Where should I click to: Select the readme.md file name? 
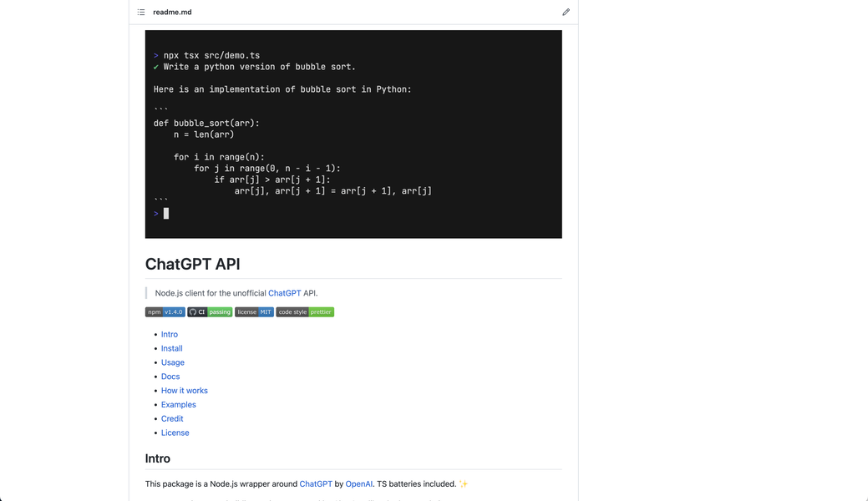(172, 13)
